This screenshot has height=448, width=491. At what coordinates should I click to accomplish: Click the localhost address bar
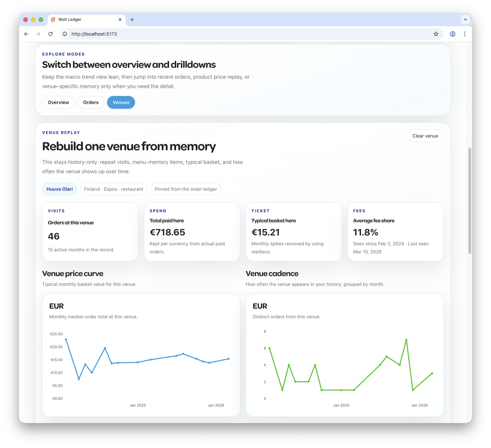tap(245, 34)
